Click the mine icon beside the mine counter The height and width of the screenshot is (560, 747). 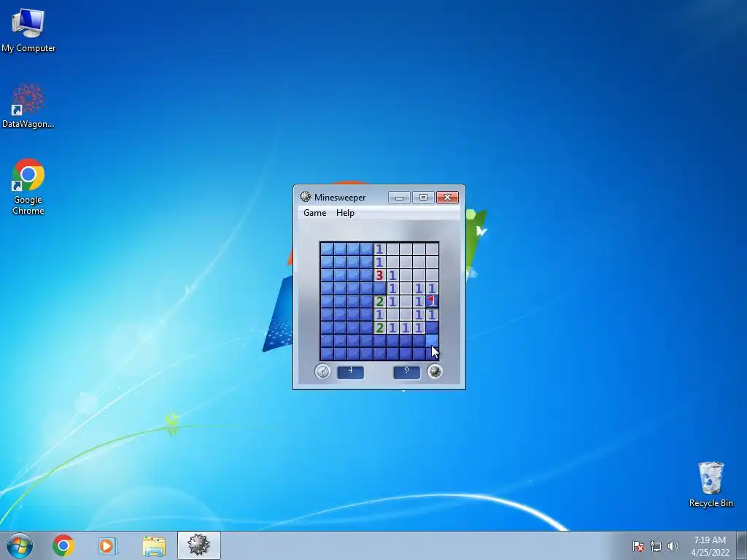(x=435, y=371)
